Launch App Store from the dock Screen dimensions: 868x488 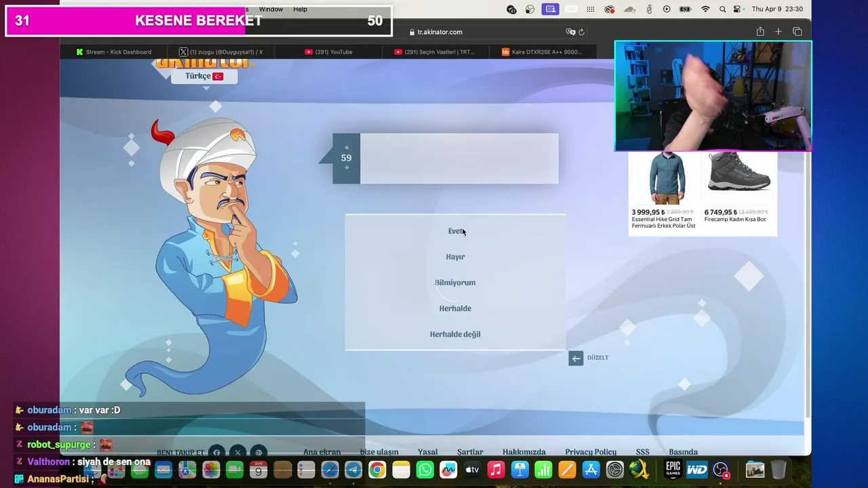pyautogui.click(x=591, y=470)
